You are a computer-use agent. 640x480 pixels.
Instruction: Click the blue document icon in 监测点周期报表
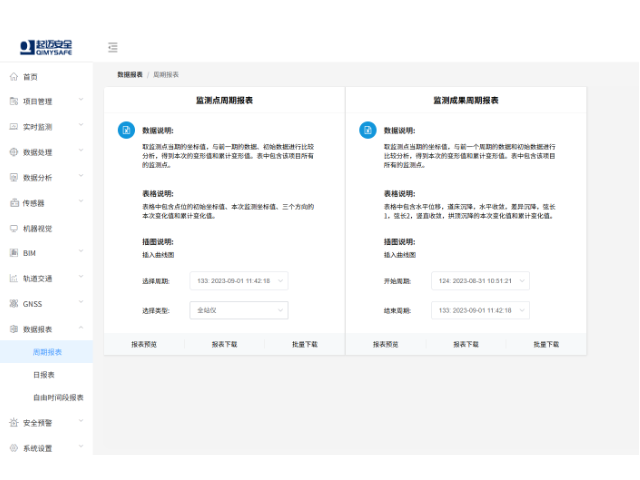[x=125, y=131]
